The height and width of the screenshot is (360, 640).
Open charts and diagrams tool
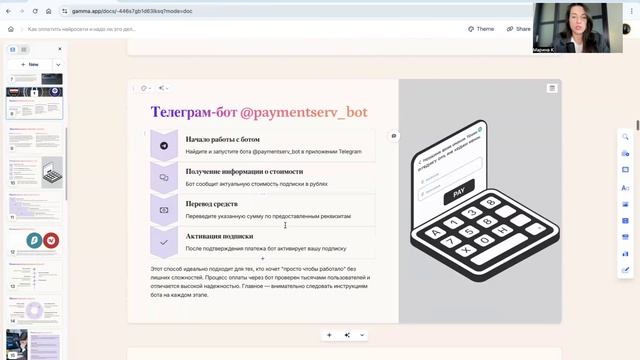pos(625,253)
